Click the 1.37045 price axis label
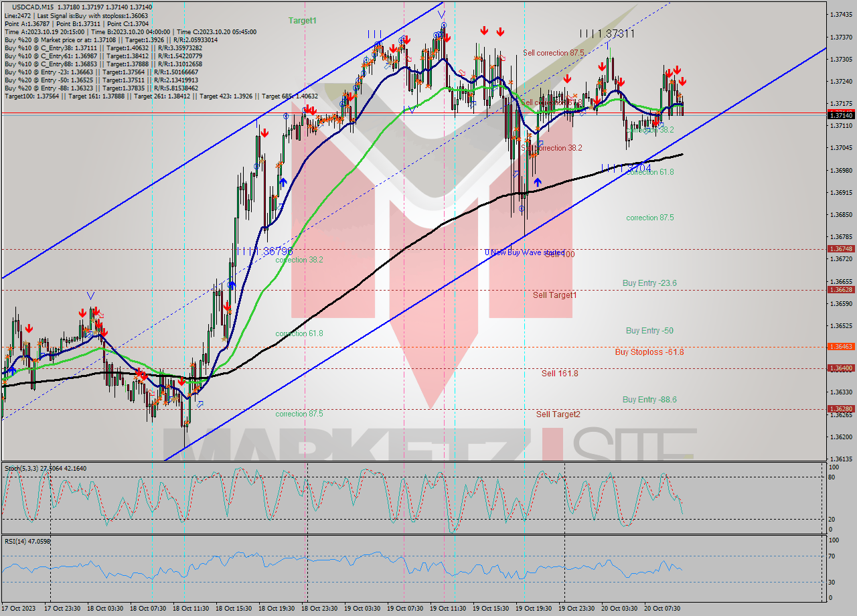This screenshot has width=857, height=616. (841, 148)
